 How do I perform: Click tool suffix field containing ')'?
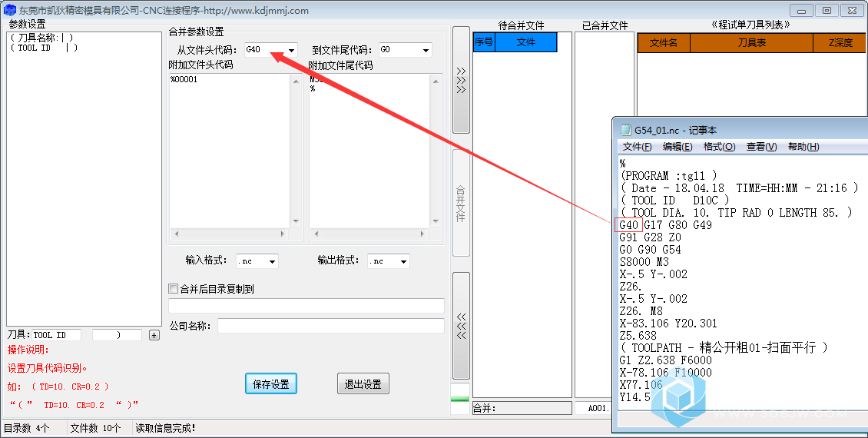point(117,335)
